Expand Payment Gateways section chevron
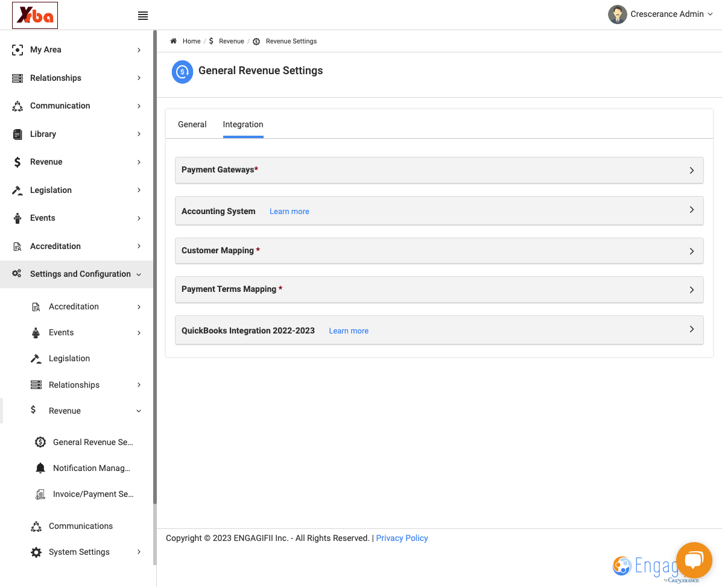Viewport: 722px width, 588px height. (x=692, y=170)
